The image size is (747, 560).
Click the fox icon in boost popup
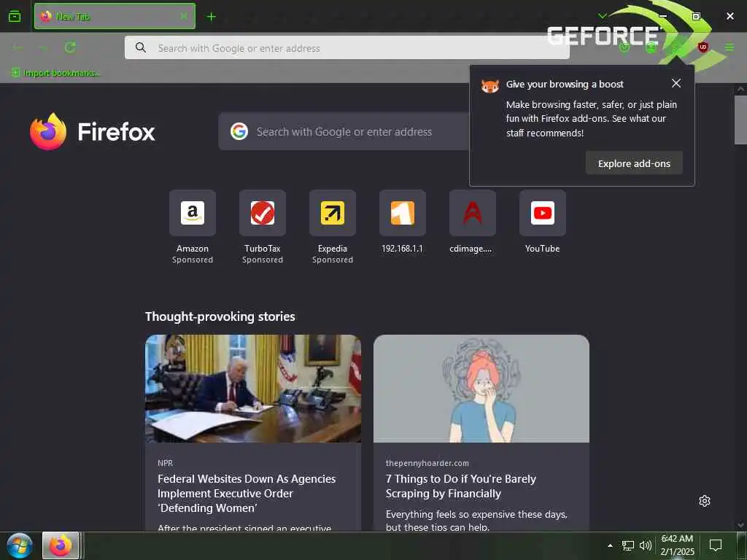489,86
